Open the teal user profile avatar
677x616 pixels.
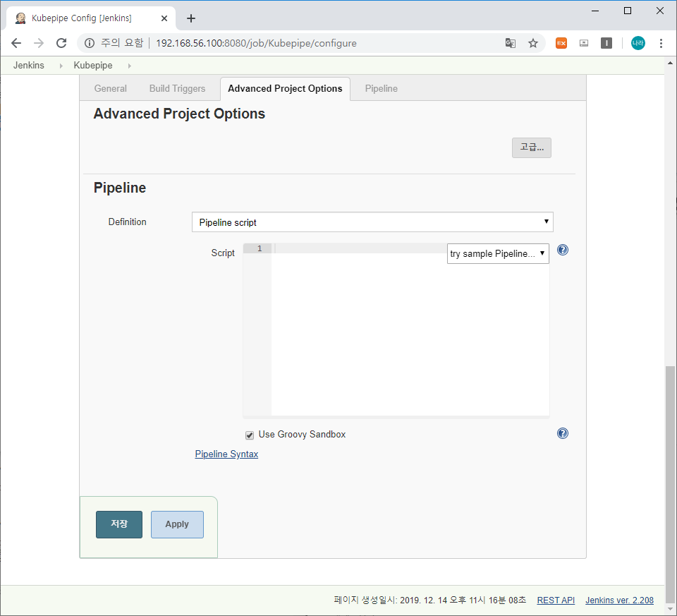coord(638,43)
